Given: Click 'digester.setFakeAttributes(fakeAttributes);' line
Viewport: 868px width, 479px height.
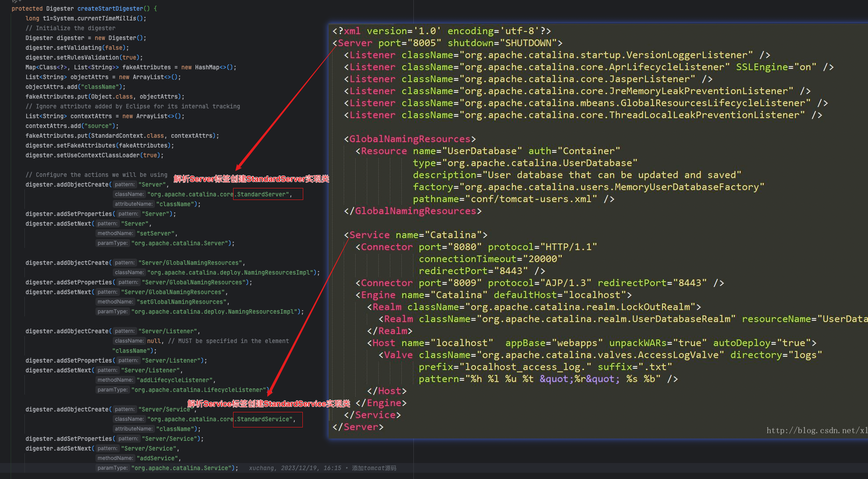Looking at the screenshot, I should (x=99, y=145).
